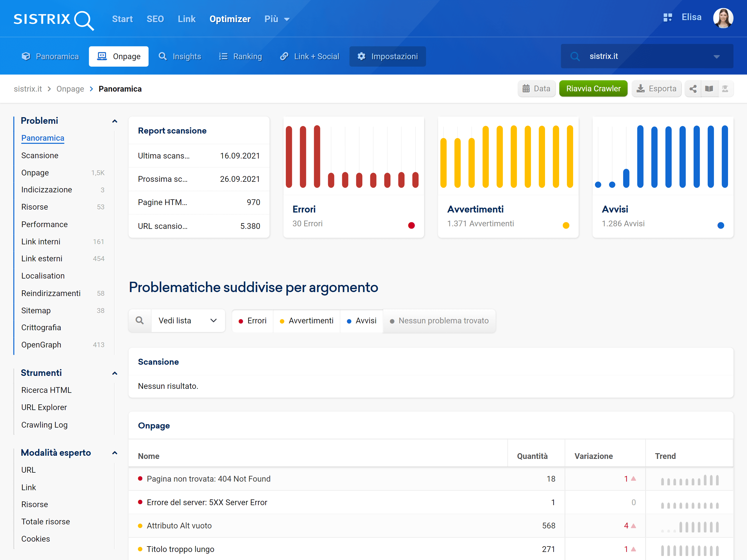
Task: Open the Attributo Alt vuoto row
Action: pyautogui.click(x=431, y=526)
